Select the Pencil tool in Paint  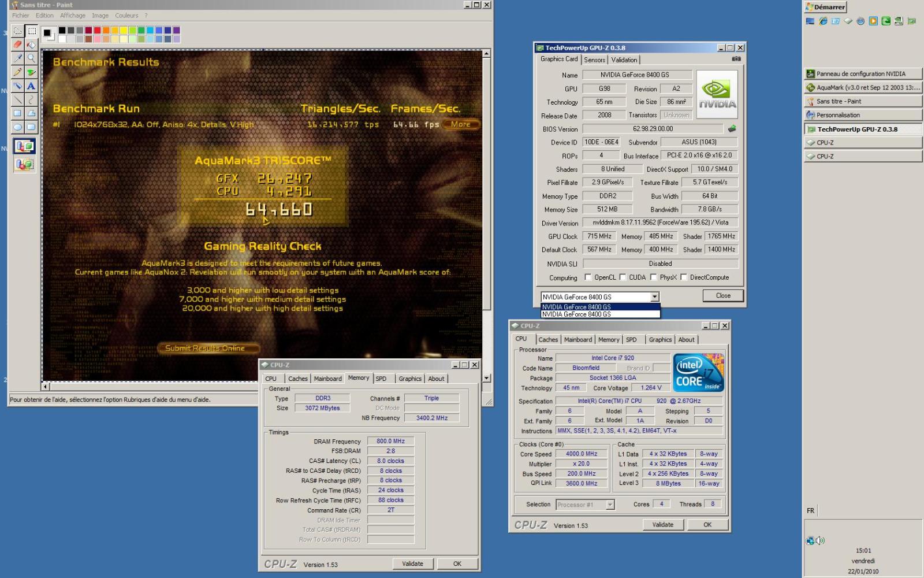click(x=18, y=72)
